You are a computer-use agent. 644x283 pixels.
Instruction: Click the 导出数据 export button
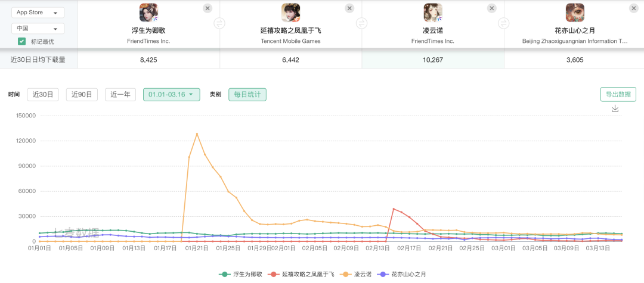click(x=618, y=94)
